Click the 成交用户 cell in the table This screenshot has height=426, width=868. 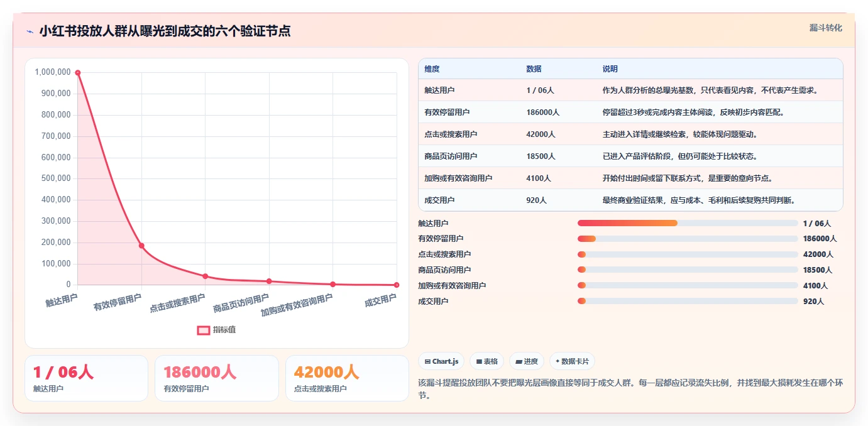click(439, 200)
